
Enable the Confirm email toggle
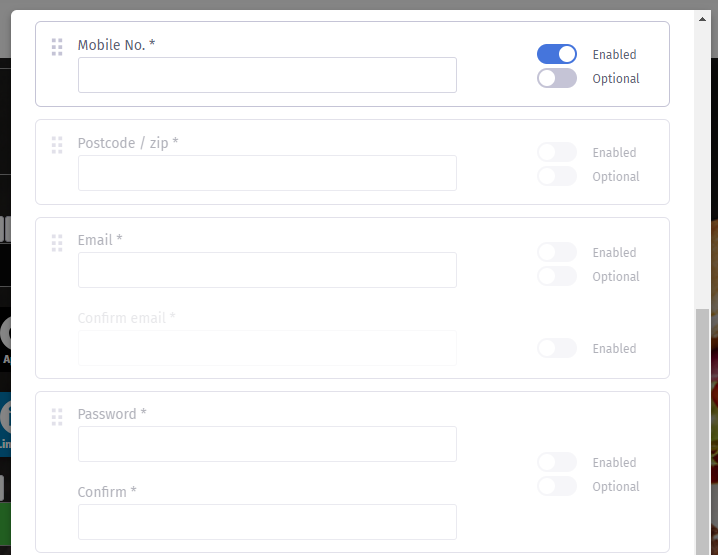click(557, 348)
